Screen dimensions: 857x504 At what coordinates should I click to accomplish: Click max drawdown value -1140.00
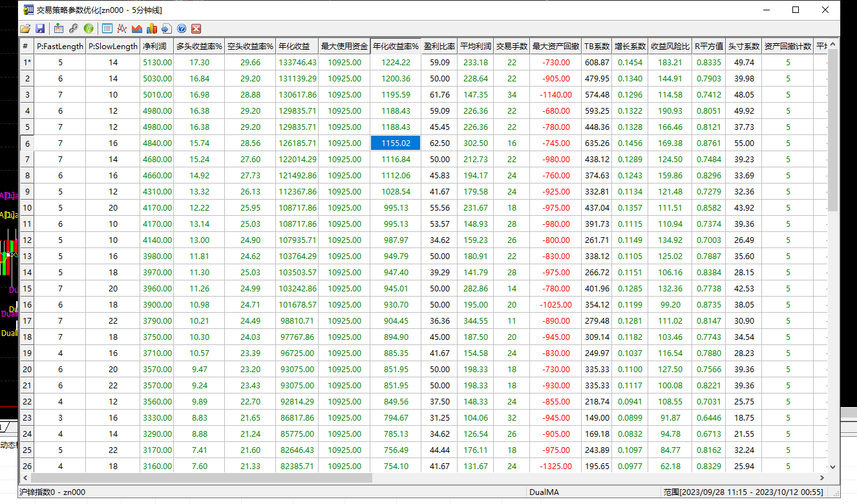[556, 94]
